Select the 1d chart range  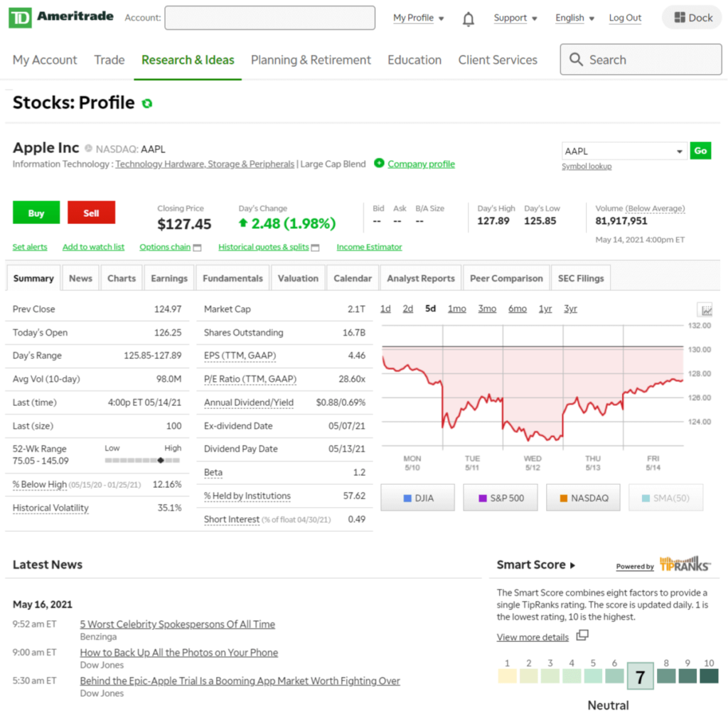(x=385, y=309)
